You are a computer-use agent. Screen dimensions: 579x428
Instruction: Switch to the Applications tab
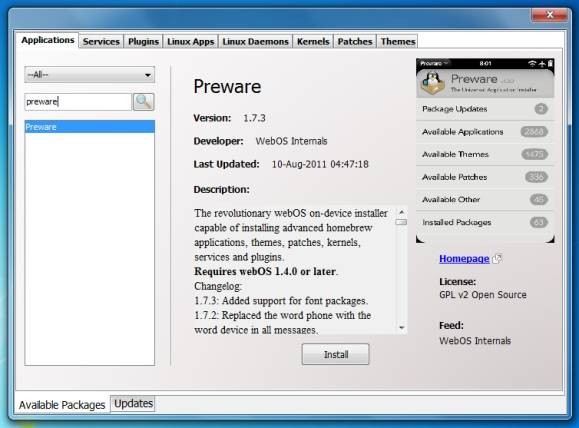pyautogui.click(x=48, y=40)
